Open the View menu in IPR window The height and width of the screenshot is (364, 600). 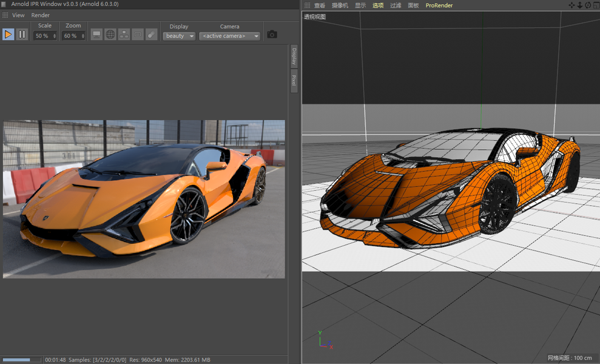18,15
